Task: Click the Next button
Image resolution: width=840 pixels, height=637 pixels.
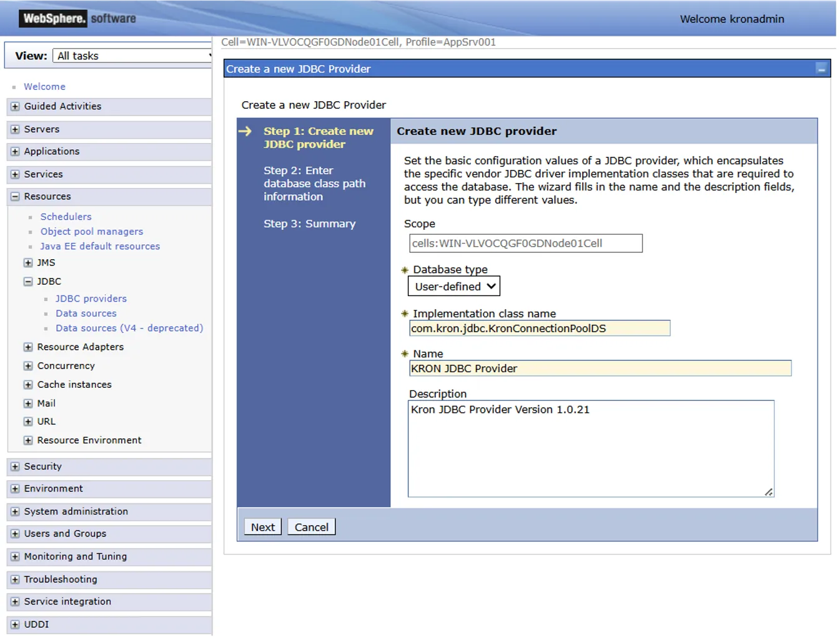Action: click(263, 527)
